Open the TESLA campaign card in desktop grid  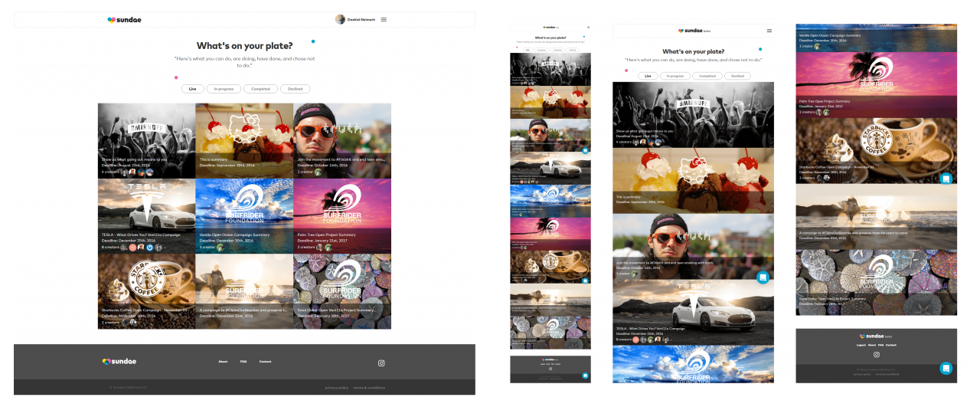coord(146,216)
